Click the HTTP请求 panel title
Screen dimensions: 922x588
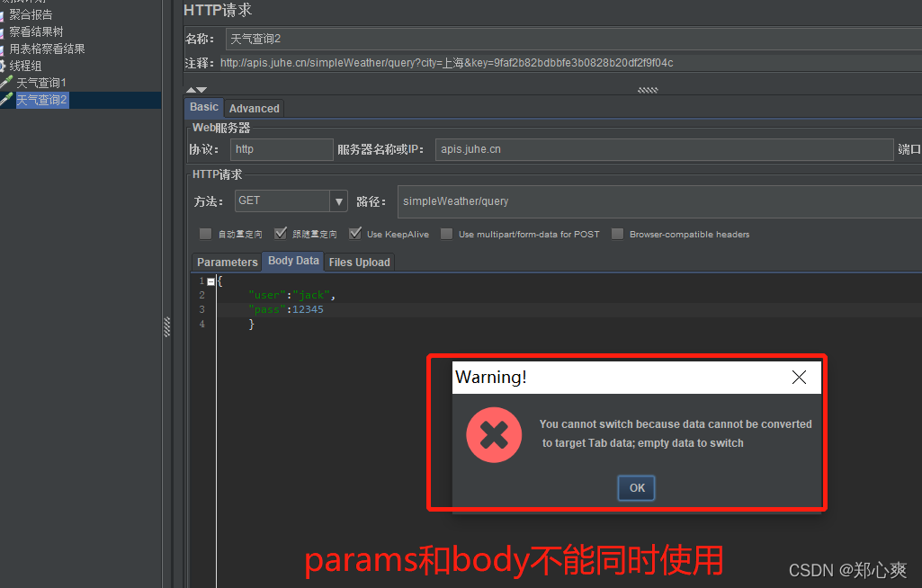[x=218, y=10]
